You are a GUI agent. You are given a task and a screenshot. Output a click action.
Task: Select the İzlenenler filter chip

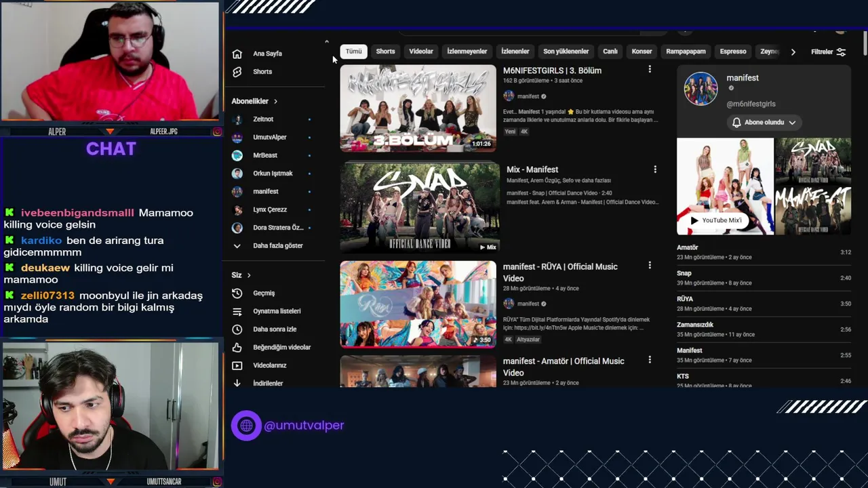515,52
